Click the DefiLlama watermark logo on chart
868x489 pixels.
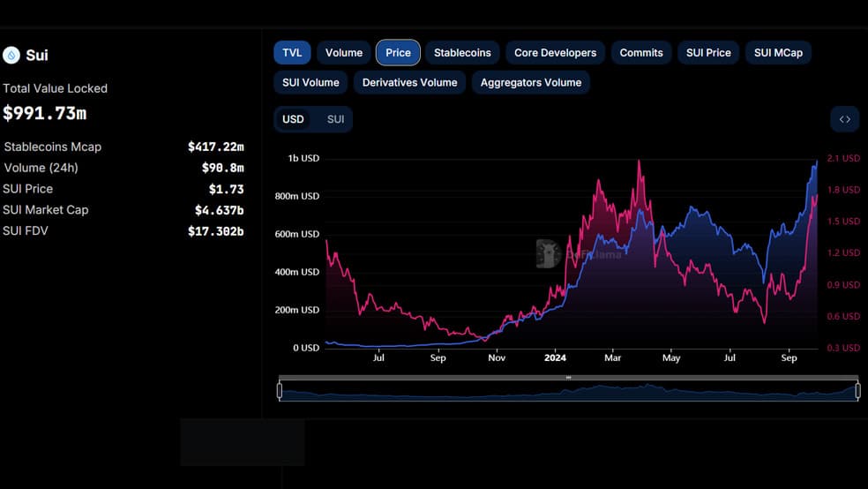579,254
